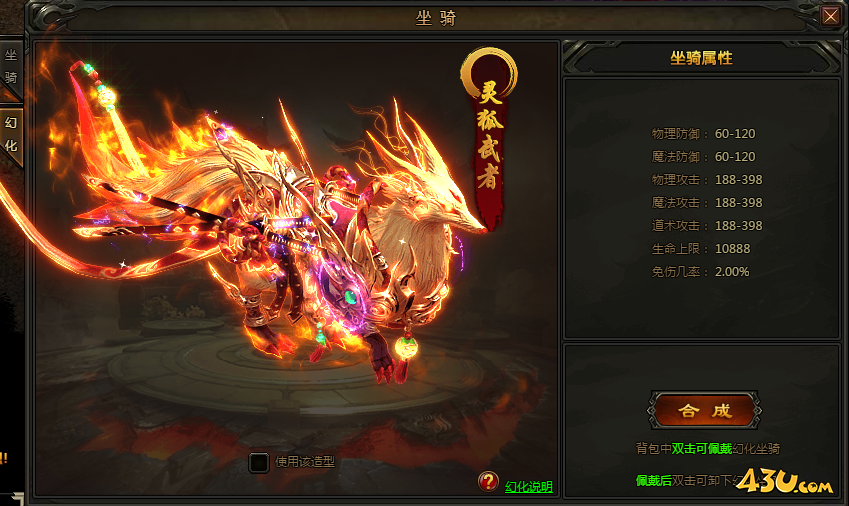This screenshot has width=849, height=506.
Task: Open the 幻化说明 link
Action: pos(528,487)
